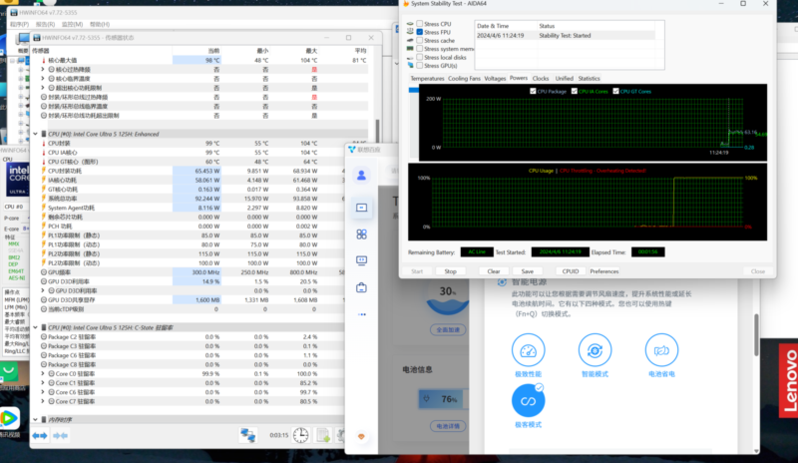The image size is (798, 463).
Task: Collapse the 内存时序 group
Action: click(x=35, y=420)
